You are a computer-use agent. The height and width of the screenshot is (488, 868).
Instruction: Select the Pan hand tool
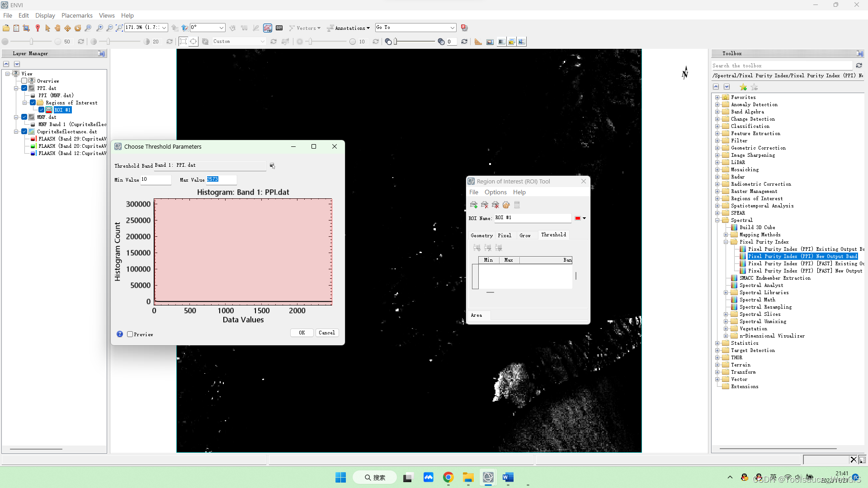click(x=57, y=28)
